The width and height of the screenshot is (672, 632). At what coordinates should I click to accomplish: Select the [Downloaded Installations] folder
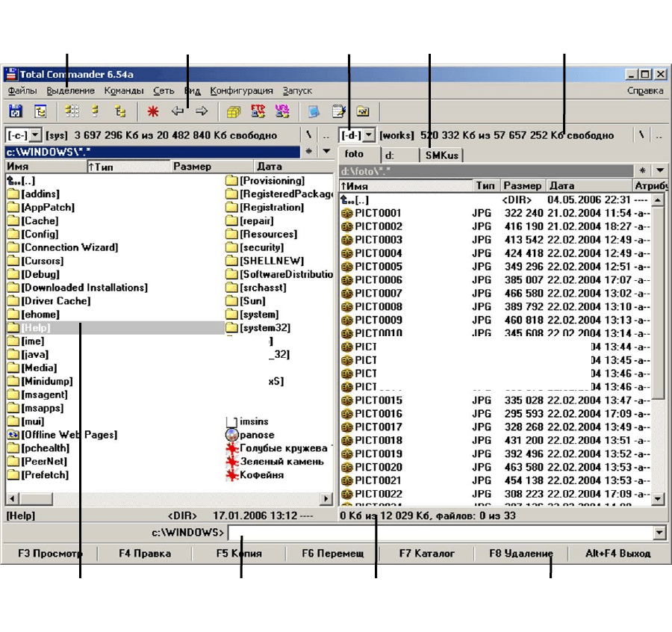point(78,288)
